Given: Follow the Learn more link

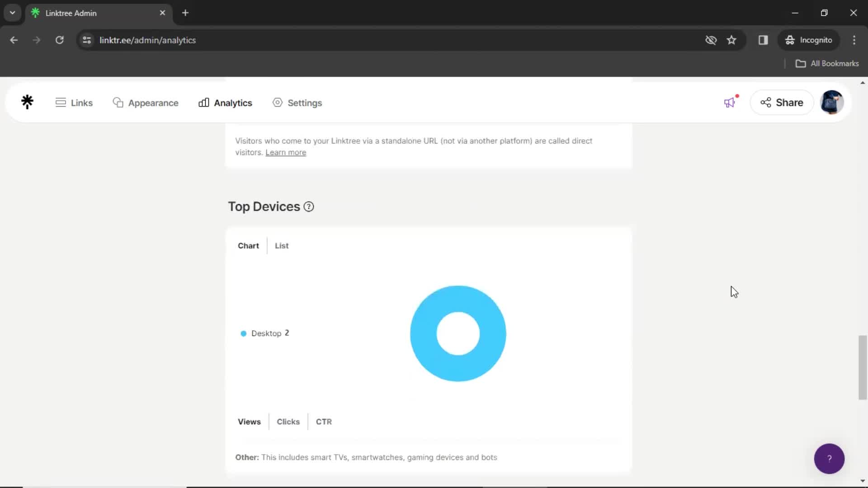Looking at the screenshot, I should (x=286, y=153).
